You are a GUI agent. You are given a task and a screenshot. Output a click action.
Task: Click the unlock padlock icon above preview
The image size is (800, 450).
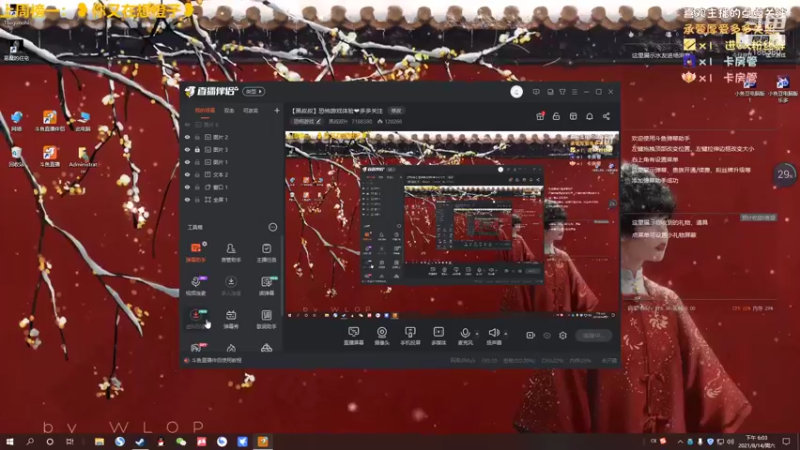(556, 116)
